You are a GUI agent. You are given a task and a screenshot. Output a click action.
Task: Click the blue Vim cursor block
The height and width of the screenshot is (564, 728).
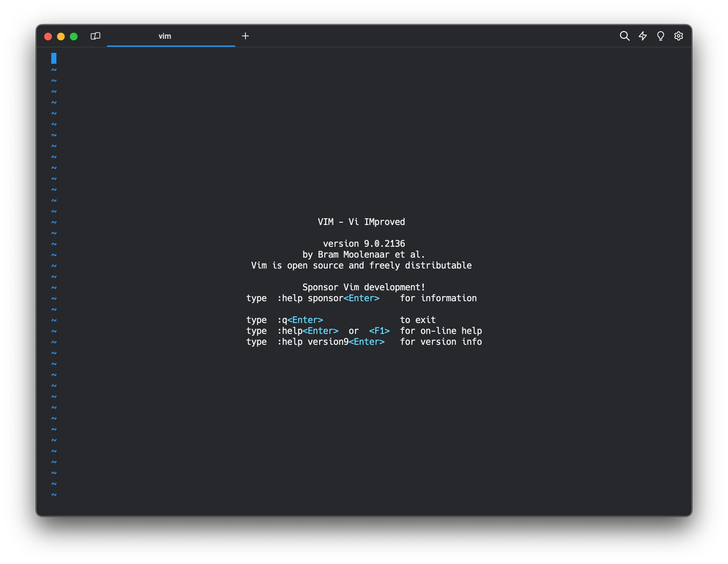[x=54, y=58]
